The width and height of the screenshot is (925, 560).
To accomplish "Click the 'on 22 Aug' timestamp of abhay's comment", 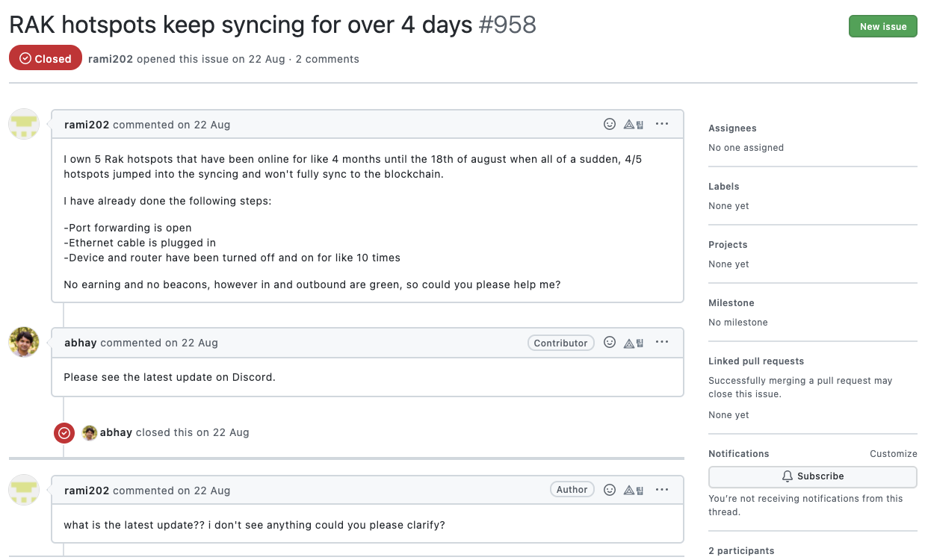I will point(191,343).
